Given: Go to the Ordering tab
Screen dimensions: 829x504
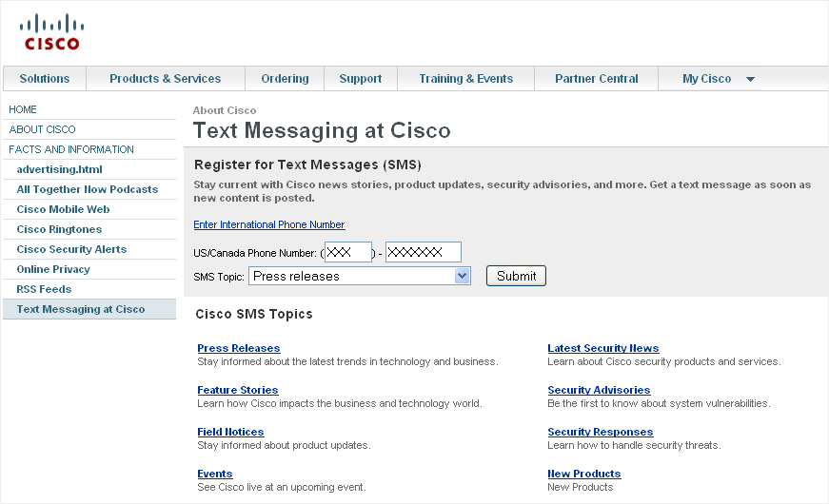Looking at the screenshot, I should coord(285,79).
